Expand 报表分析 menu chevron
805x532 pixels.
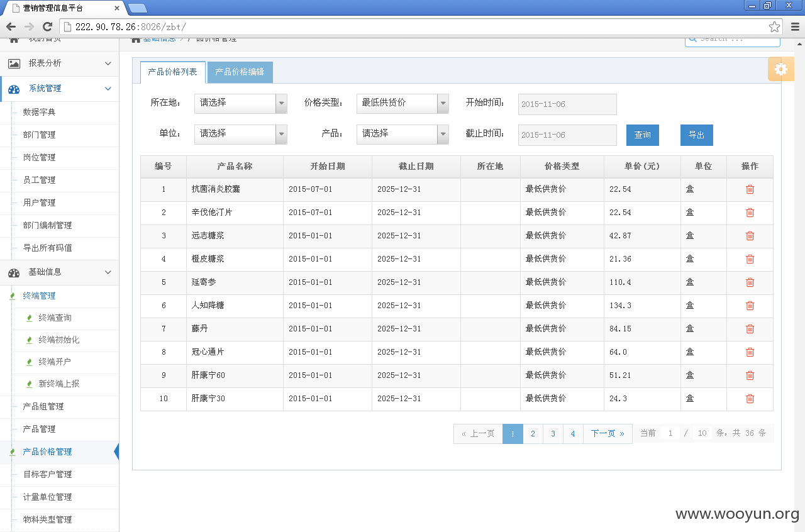click(108, 64)
